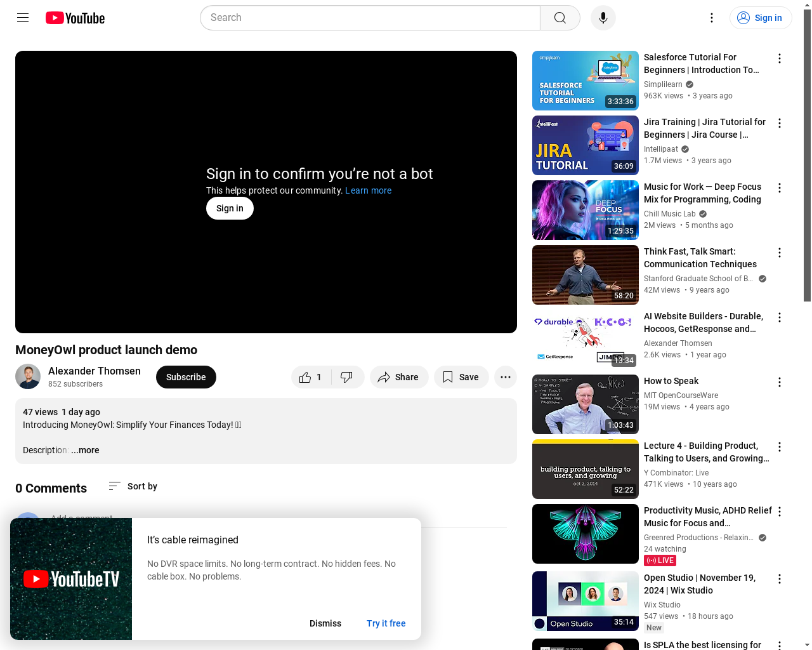
Task: Click Sign in button on video player
Action: (x=230, y=208)
